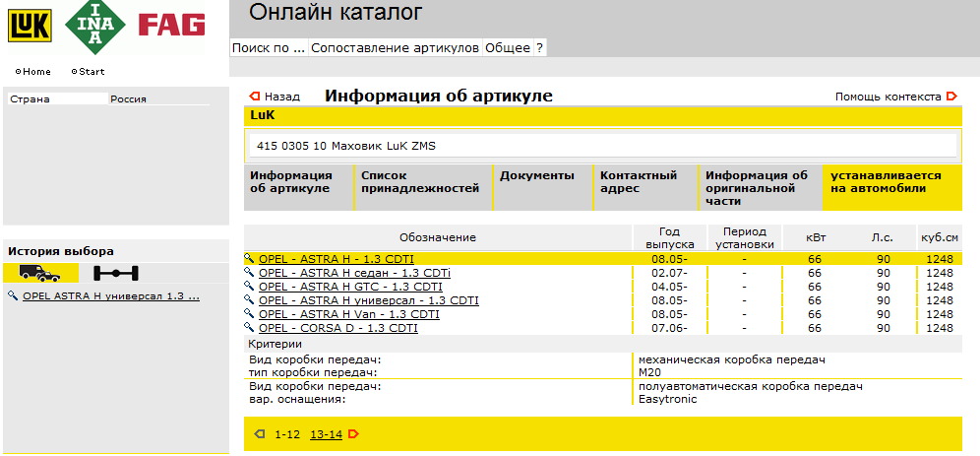The width and height of the screenshot is (980, 456).
Task: Open OPEL - ASTRA H седан - 1.3 CDTi link
Action: tap(354, 273)
